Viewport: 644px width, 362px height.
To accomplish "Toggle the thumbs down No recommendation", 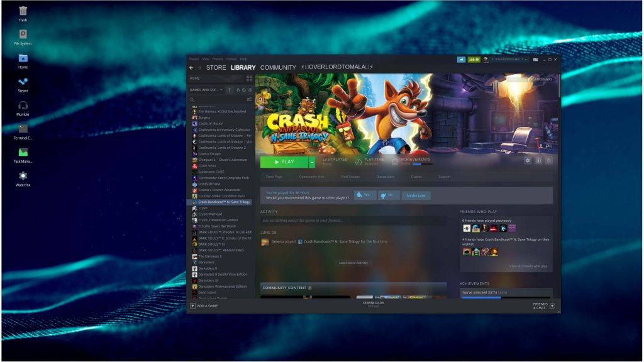I will [388, 195].
